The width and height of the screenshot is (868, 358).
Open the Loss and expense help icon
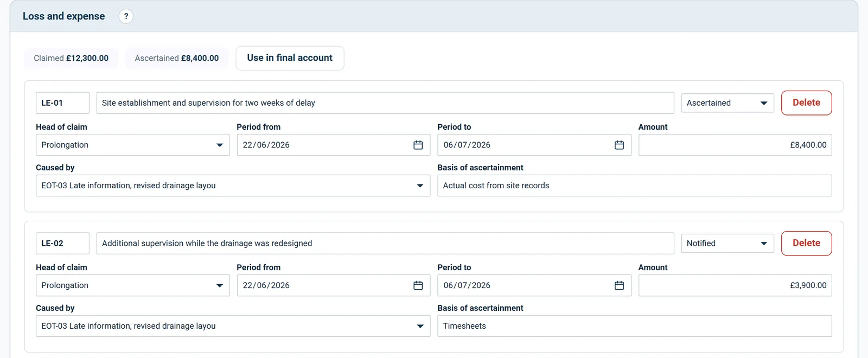coord(126,16)
